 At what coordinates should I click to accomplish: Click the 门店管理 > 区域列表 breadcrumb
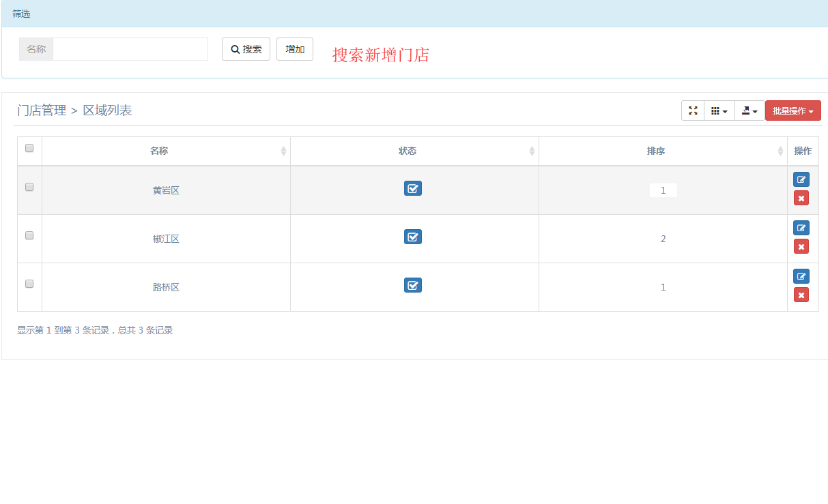click(74, 110)
